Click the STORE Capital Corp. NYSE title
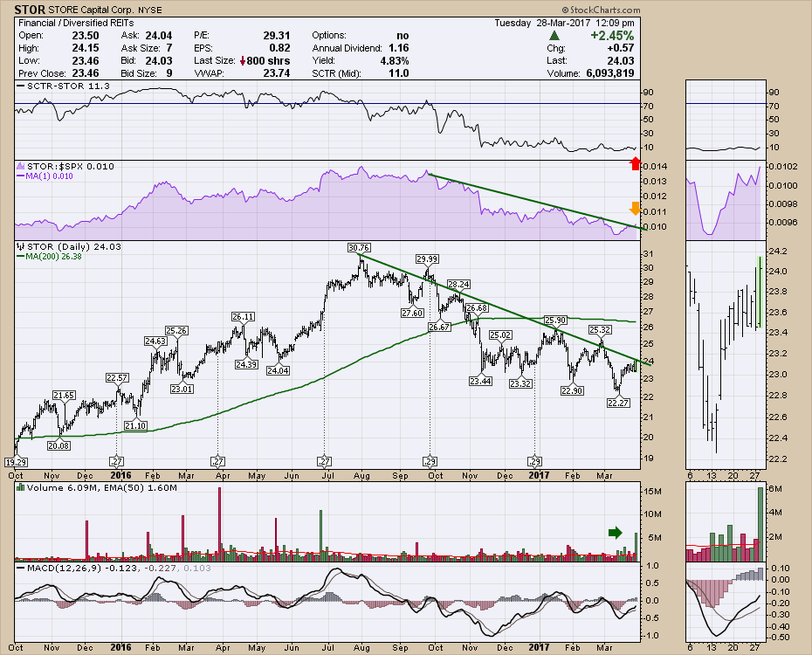This screenshot has height=655, width=812. pyautogui.click(x=105, y=10)
